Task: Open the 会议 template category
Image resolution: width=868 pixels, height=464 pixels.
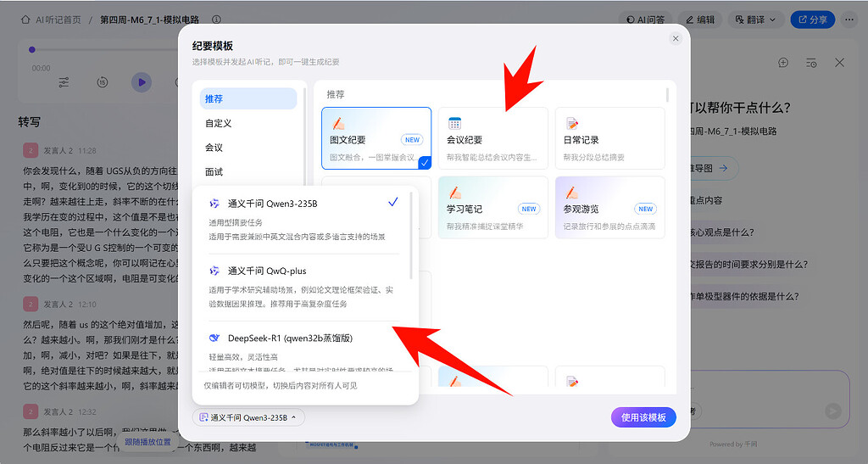Action: [248, 148]
